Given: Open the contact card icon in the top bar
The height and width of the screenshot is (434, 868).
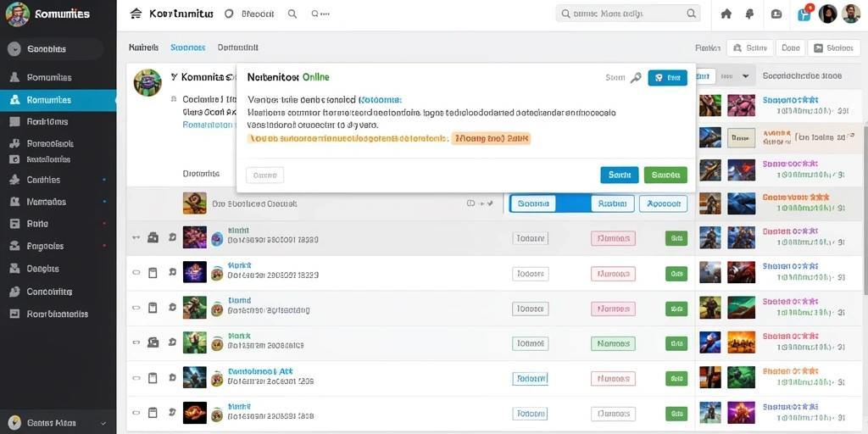Looking at the screenshot, I should click(x=776, y=14).
